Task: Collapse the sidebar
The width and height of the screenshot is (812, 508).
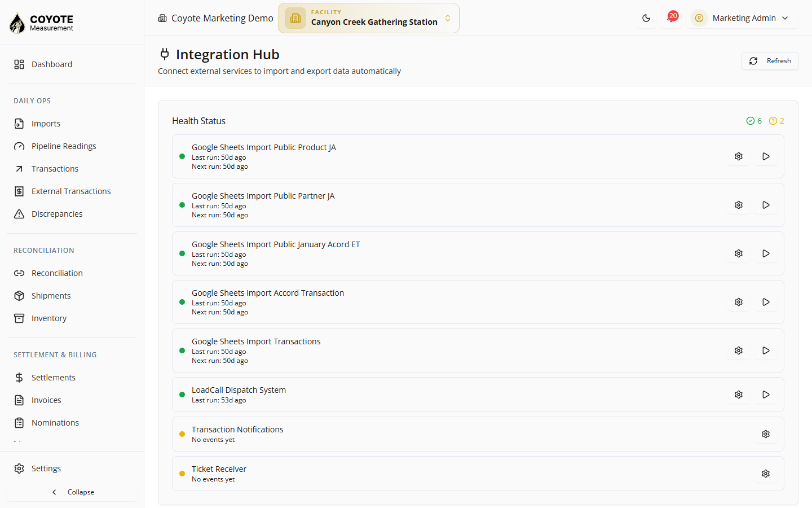Action: (72, 492)
